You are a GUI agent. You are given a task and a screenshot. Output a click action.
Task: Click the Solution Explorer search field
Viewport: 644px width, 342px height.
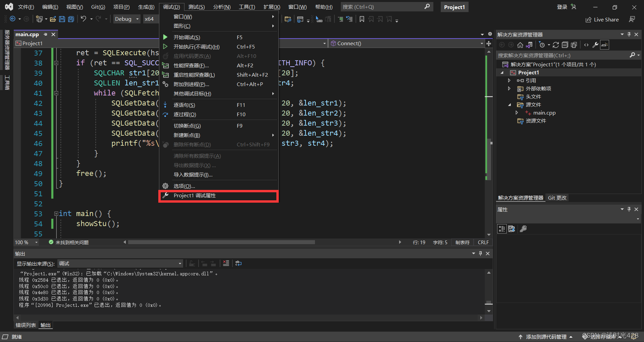(x=568, y=56)
